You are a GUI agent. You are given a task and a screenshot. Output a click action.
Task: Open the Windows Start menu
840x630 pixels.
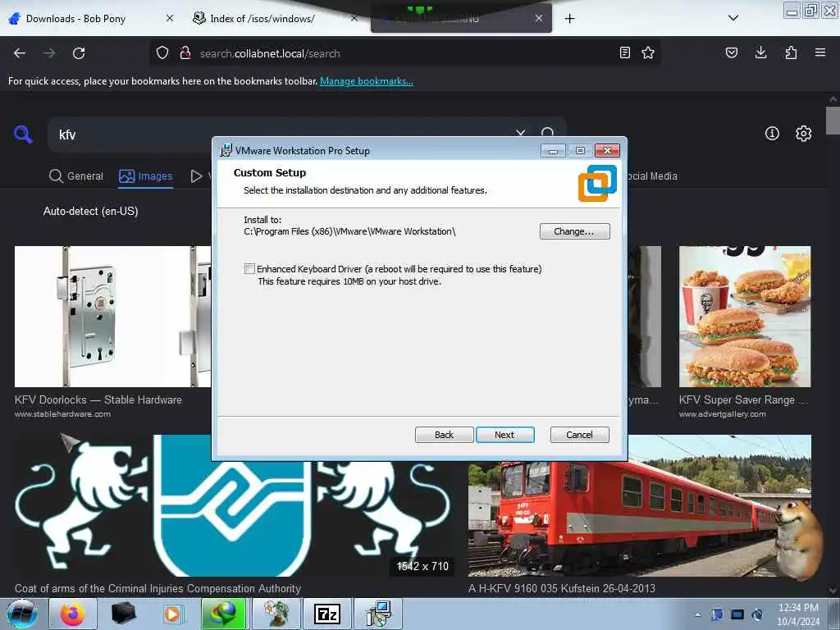[x=22, y=614]
